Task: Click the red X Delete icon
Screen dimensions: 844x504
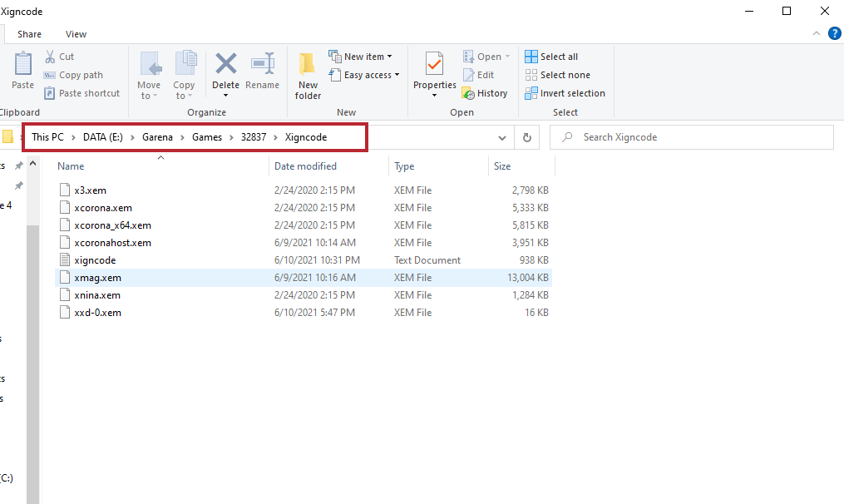Action: [225, 63]
